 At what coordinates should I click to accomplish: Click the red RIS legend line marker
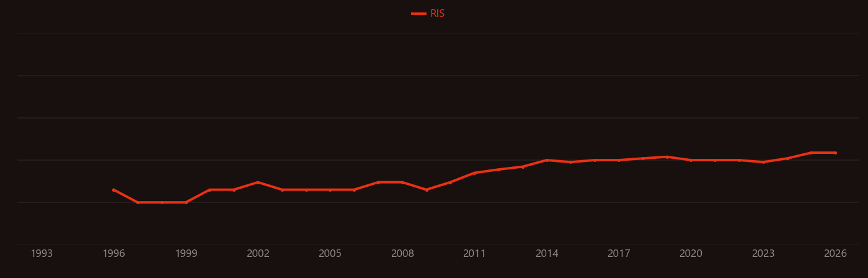(418, 14)
